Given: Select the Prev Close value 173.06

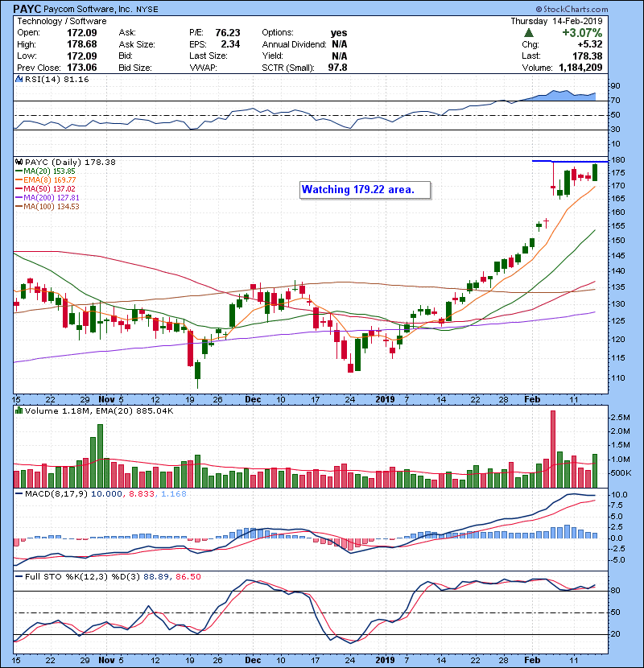Looking at the screenshot, I should coord(82,68).
